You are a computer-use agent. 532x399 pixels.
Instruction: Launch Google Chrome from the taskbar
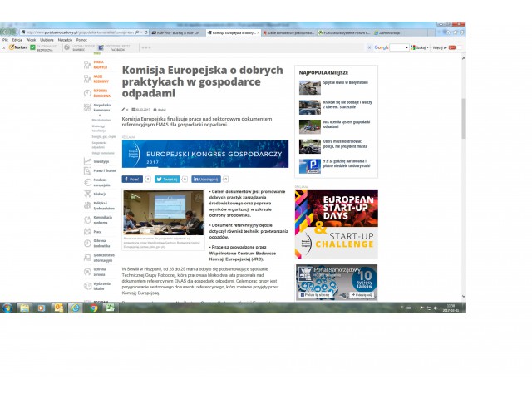[x=94, y=307]
